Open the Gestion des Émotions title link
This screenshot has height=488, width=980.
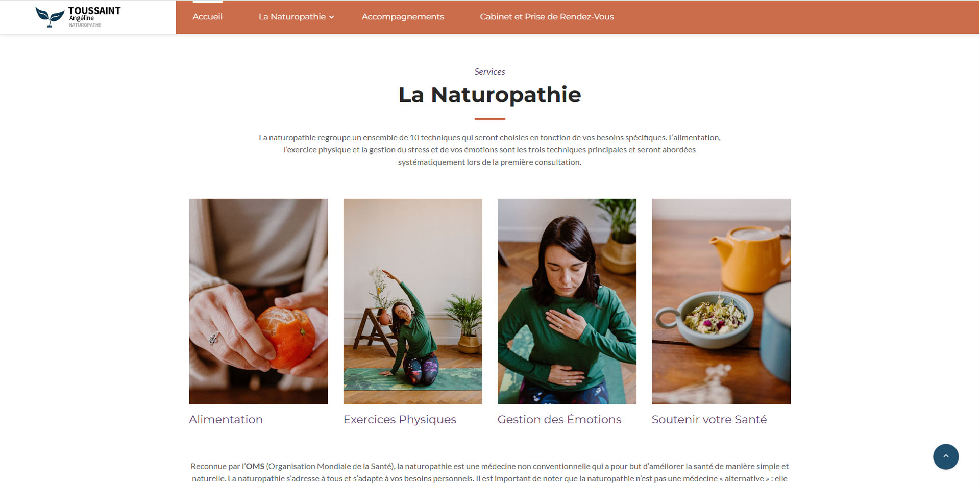click(x=559, y=419)
